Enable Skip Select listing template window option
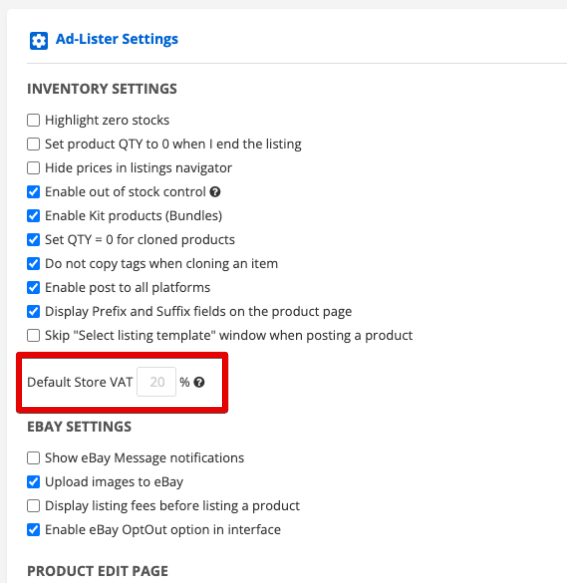Viewport: 567px width, 583px height. (x=33, y=335)
